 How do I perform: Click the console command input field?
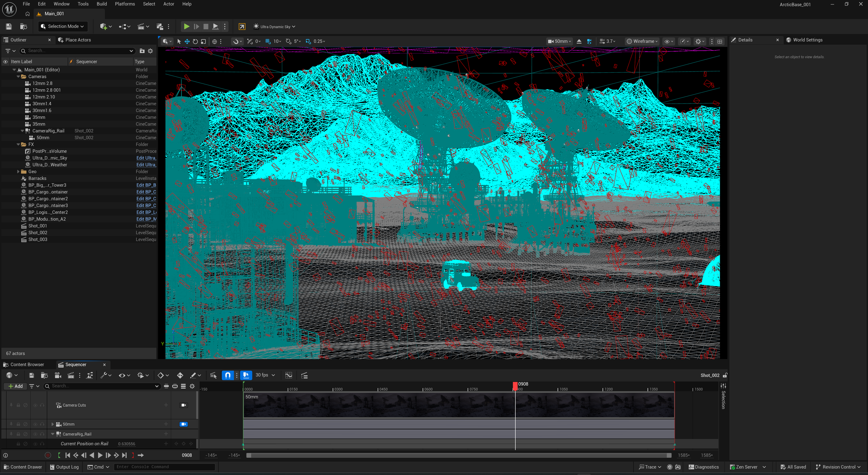[164, 467]
